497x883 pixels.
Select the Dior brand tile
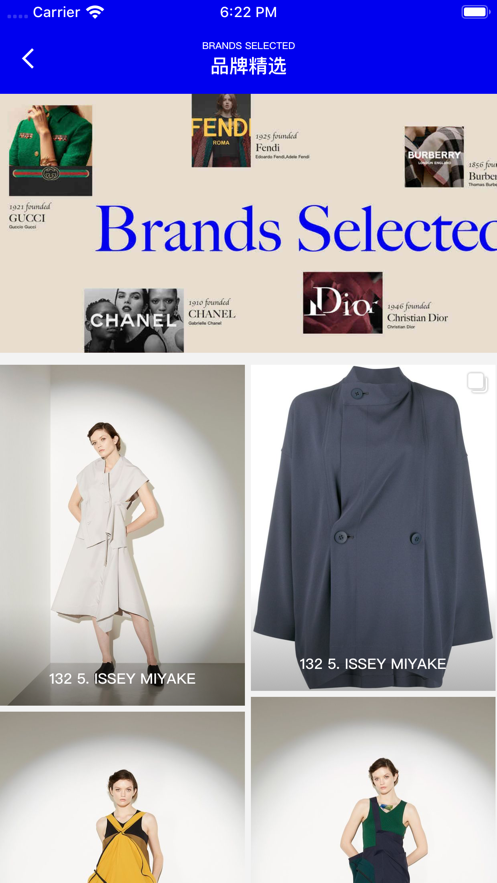point(343,303)
